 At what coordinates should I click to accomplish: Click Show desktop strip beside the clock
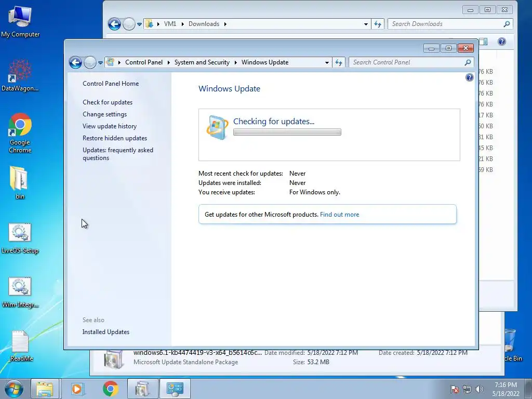pos(528,389)
